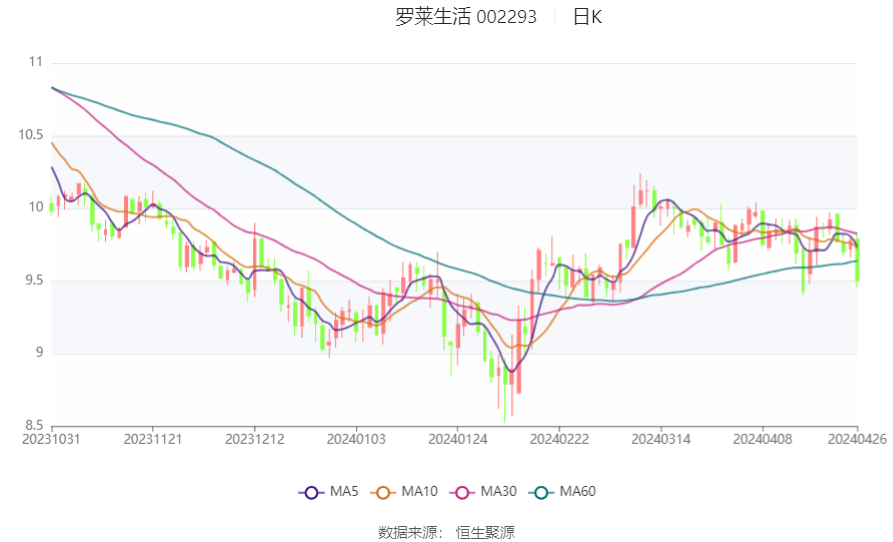Select the 20240314 date axis marker
This screenshot has height=542, width=893.
tap(660, 439)
